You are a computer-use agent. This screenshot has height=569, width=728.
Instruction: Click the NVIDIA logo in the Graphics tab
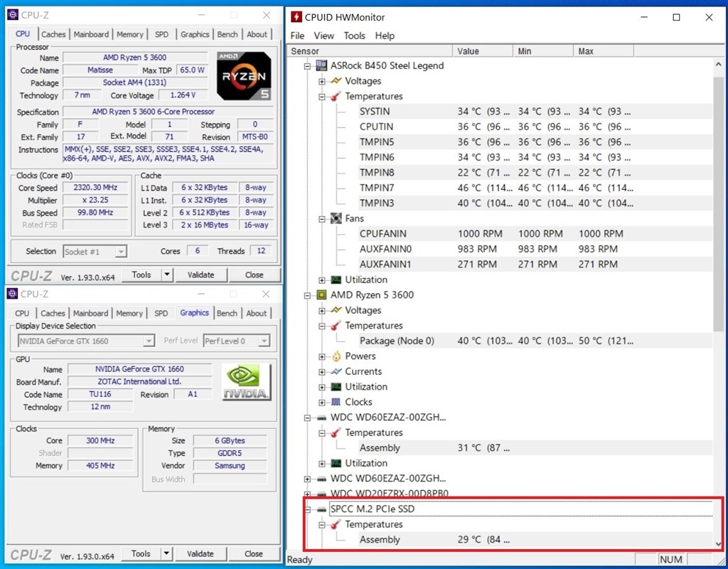245,382
